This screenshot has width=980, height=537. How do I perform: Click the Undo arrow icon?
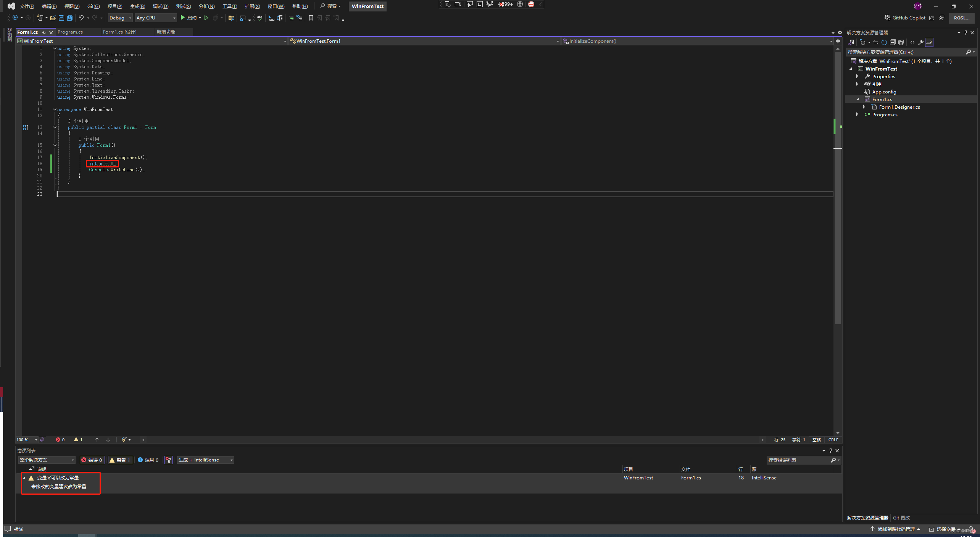point(81,18)
